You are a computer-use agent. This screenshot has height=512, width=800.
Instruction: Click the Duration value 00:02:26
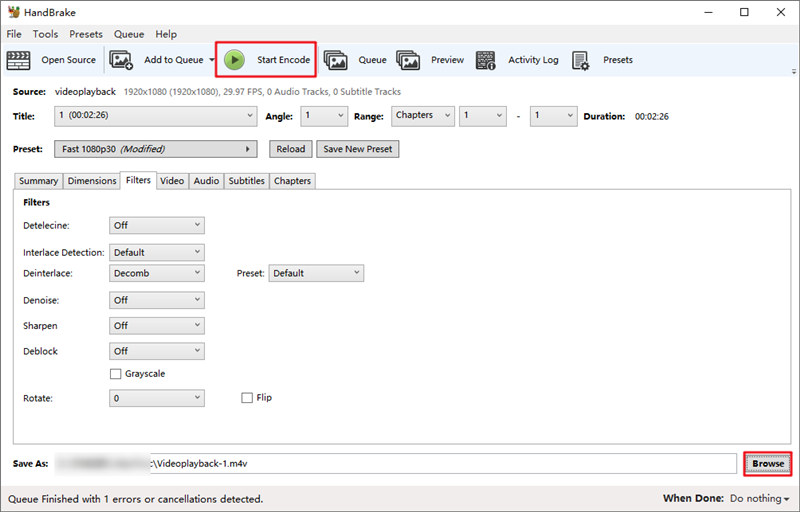[x=652, y=116]
